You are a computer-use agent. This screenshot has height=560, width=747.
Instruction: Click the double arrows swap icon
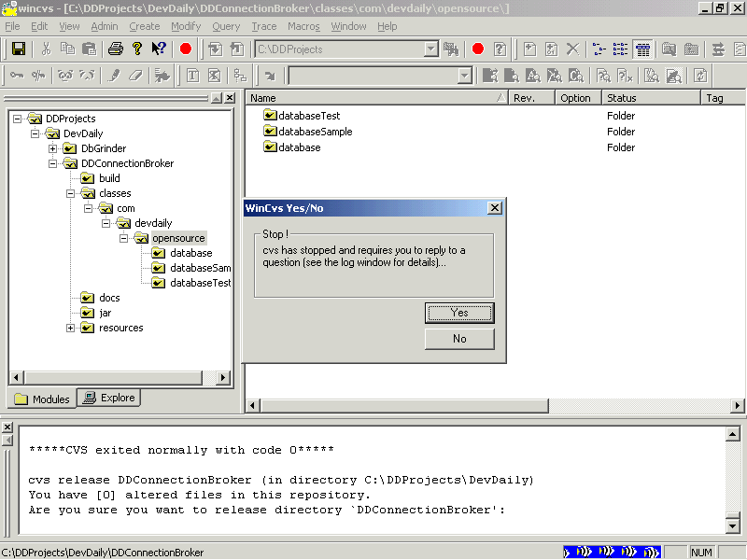click(x=718, y=49)
